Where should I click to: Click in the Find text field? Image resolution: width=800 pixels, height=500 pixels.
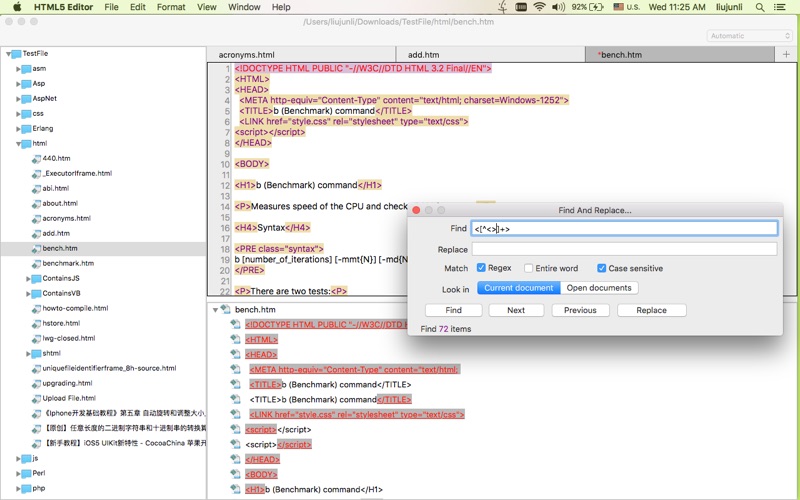tap(624, 229)
